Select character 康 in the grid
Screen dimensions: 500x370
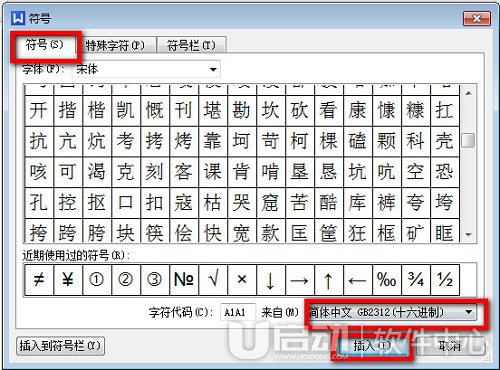tap(358, 110)
